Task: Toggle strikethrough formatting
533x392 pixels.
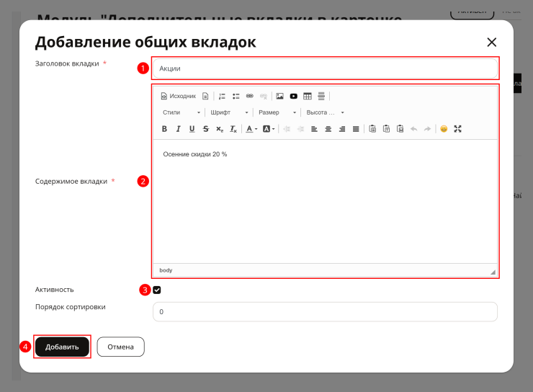Action: click(206, 129)
